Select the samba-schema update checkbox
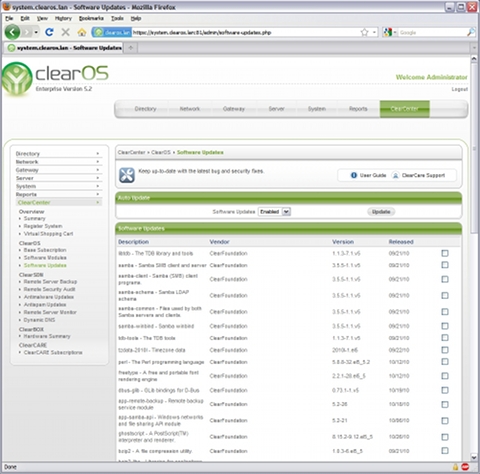The image size is (480, 474). point(445,295)
